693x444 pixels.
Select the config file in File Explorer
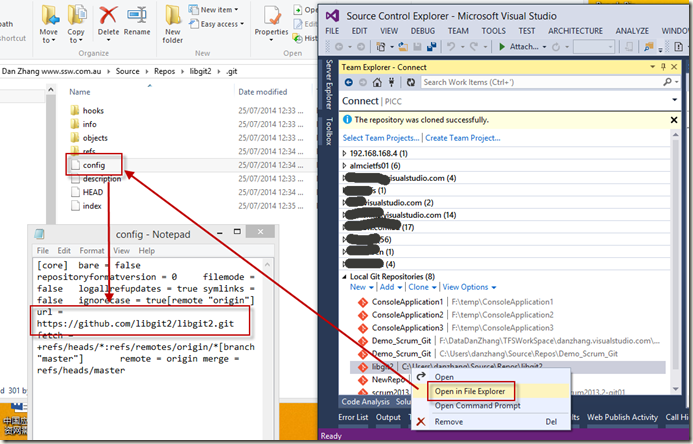[x=94, y=165]
